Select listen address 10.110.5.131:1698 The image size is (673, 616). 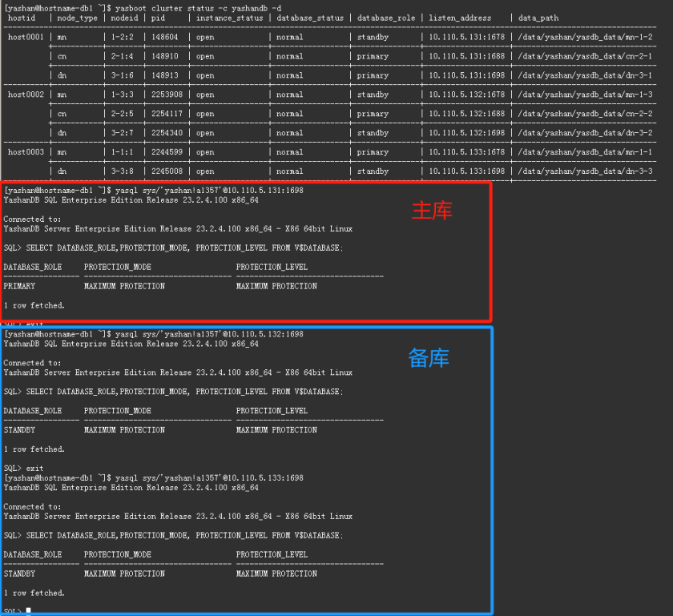pos(467,75)
